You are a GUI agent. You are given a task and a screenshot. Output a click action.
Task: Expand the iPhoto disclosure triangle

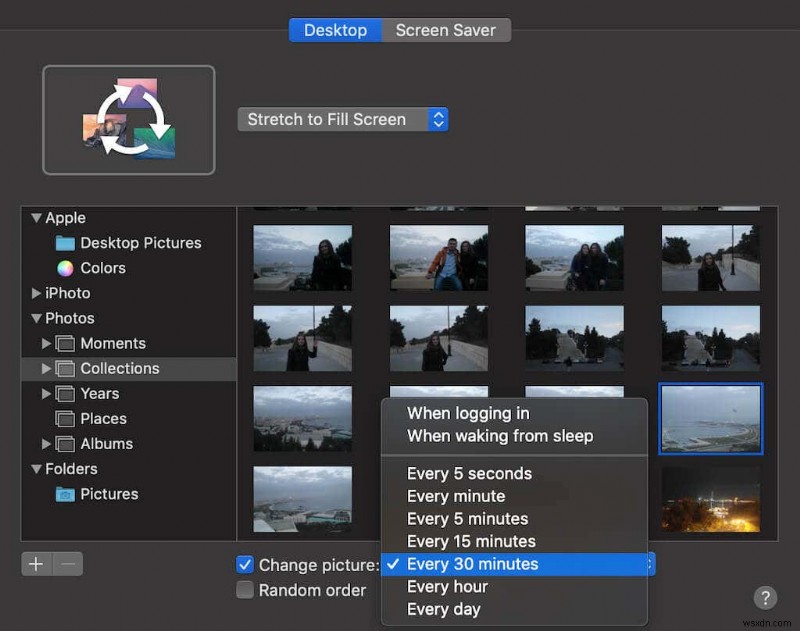(36, 293)
